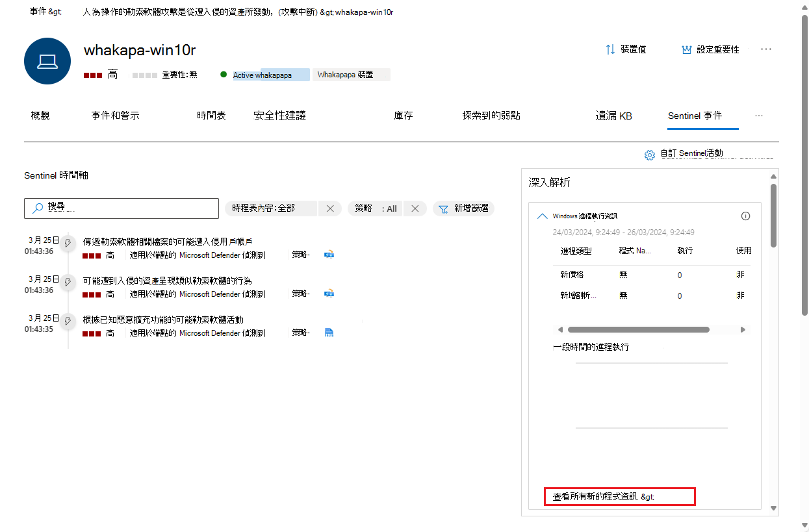Click inside the 搜尋 input field
809x532 pixels.
coord(123,208)
